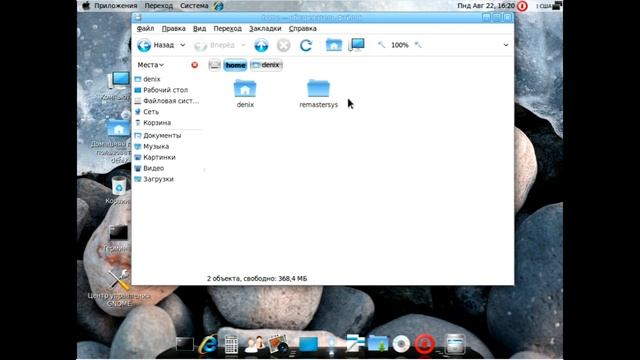
Task: Open the Computer desktop icon
Action: (118, 81)
